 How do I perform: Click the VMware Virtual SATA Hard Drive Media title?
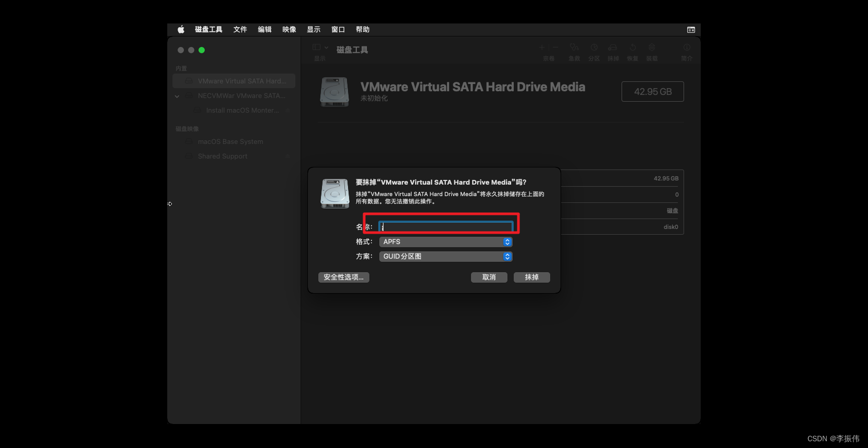coord(473,87)
